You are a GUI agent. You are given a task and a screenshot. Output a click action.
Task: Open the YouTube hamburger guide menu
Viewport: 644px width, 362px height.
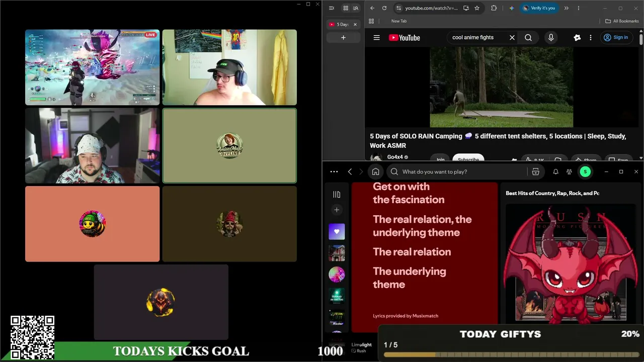376,38
